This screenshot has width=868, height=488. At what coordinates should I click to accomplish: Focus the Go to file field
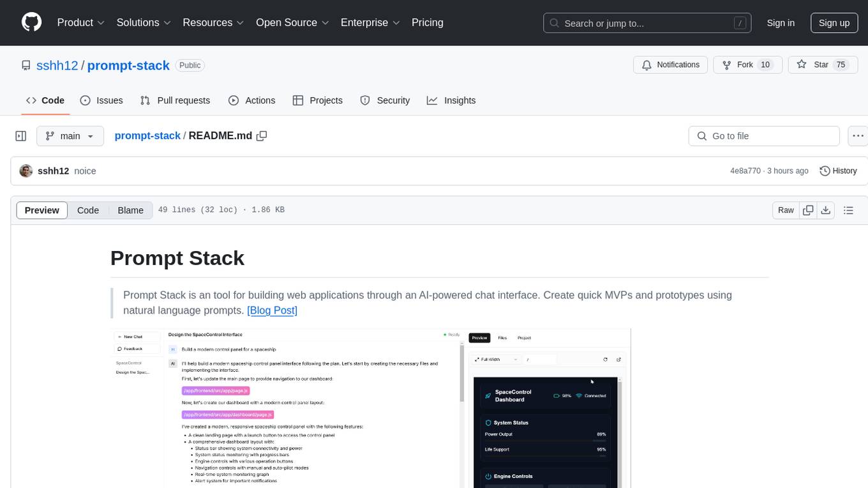764,136
